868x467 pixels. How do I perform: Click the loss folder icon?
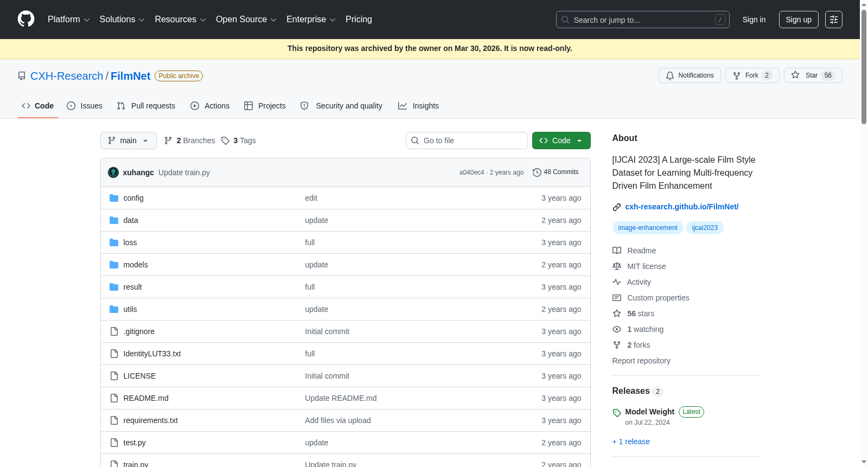[x=114, y=242]
